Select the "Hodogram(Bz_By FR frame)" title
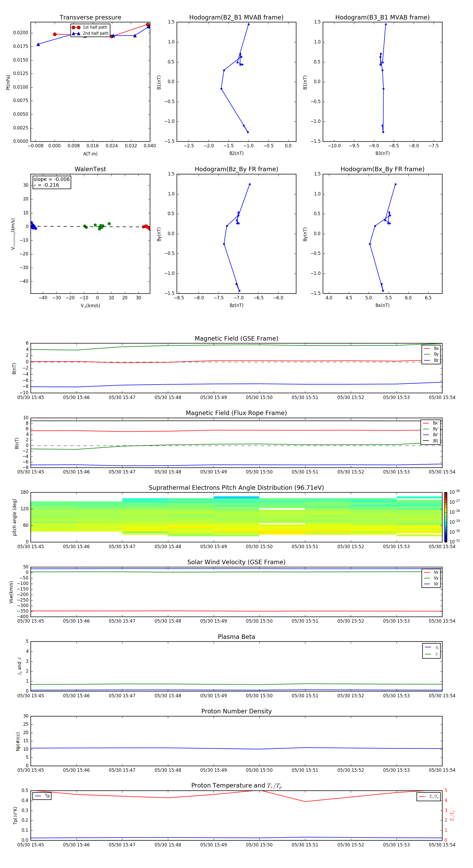473x868 pixels. coord(236,169)
